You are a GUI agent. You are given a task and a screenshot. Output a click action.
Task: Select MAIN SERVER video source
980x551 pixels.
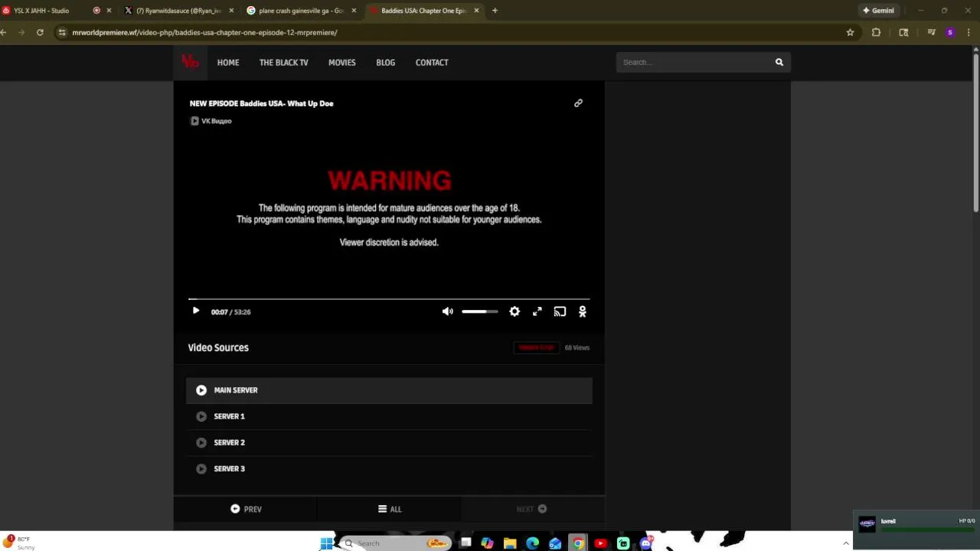[x=389, y=390]
